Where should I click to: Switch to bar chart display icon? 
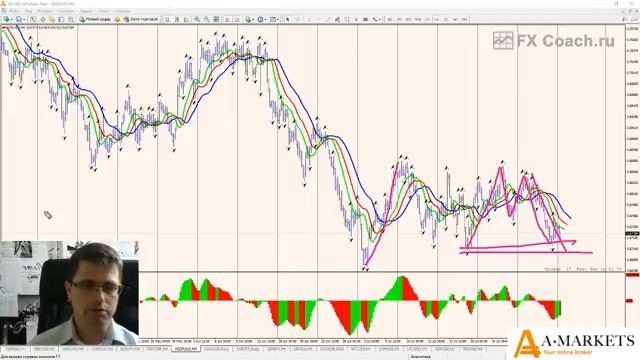pyautogui.click(x=167, y=19)
